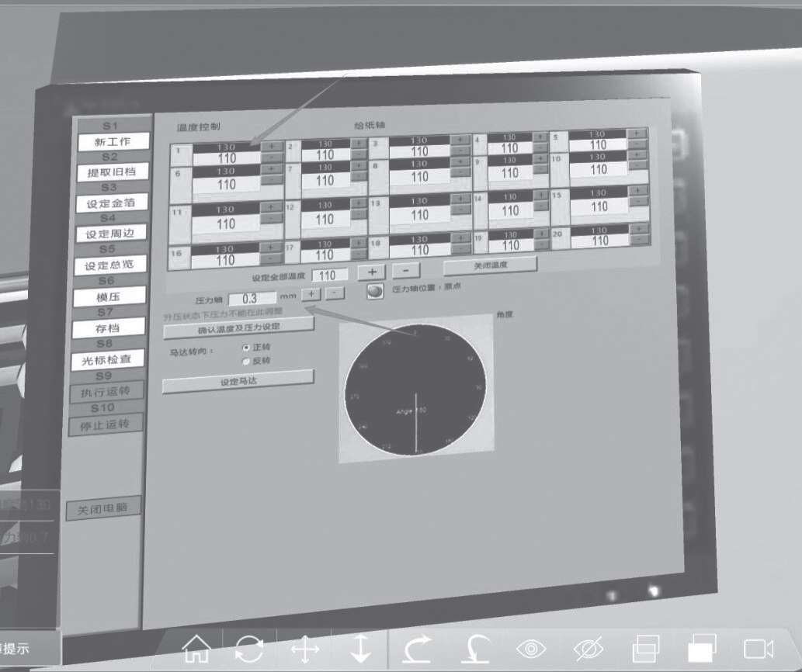Click the counter-clockwise turn arrow icon
This screenshot has height=672, width=802.
(x=474, y=649)
